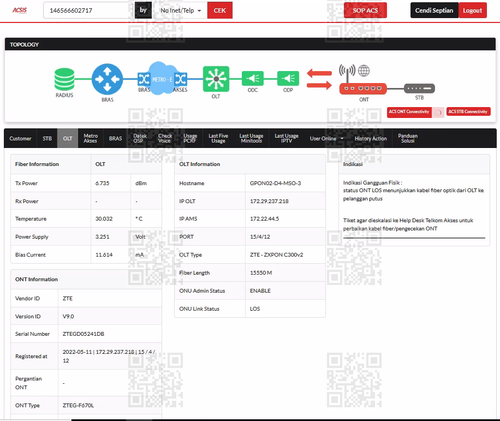The image size is (500, 421).
Task: Click the search number input field
Action: pos(89,10)
